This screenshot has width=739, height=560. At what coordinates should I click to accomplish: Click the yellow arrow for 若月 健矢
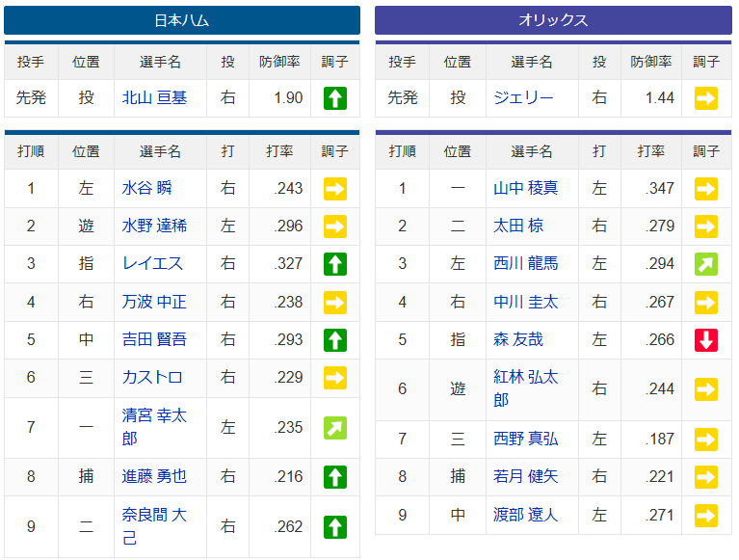click(706, 477)
